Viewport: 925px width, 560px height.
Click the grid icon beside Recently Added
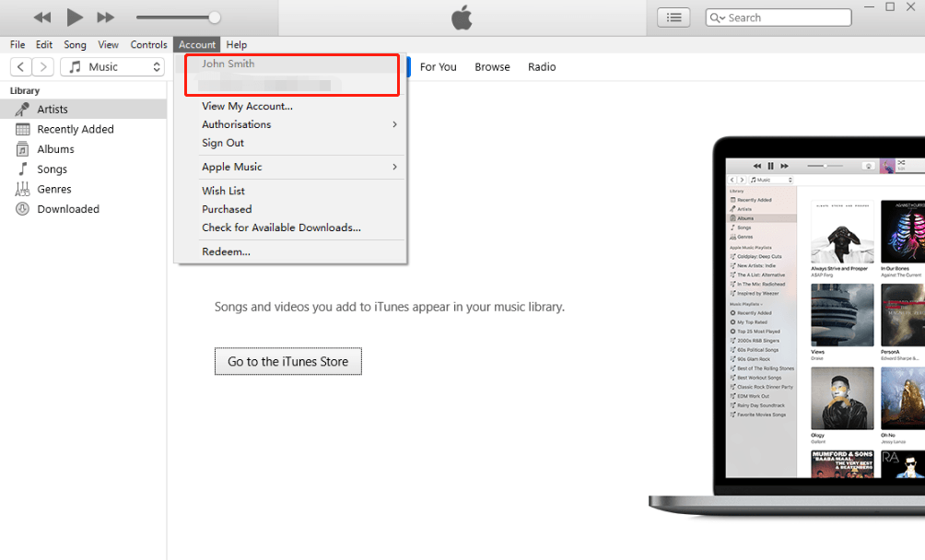(x=22, y=129)
